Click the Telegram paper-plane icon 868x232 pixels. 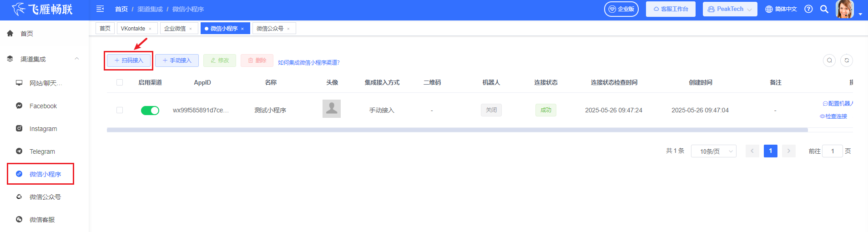click(19, 151)
